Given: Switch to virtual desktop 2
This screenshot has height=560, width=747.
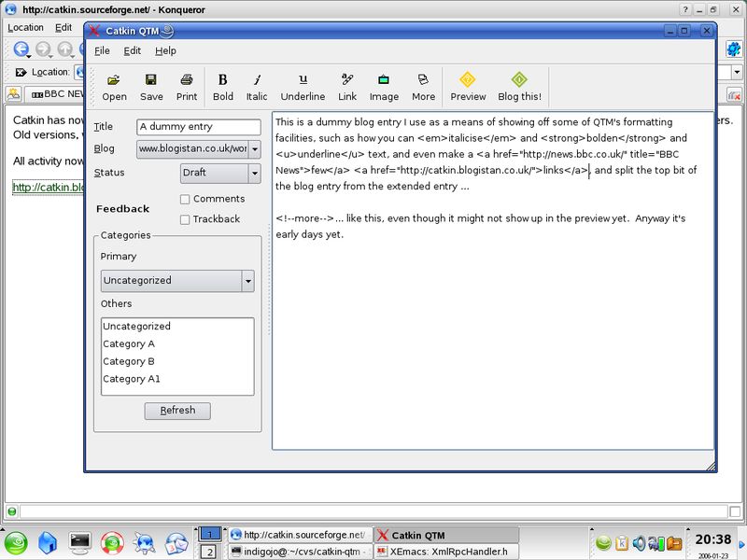Looking at the screenshot, I should coord(209,552).
